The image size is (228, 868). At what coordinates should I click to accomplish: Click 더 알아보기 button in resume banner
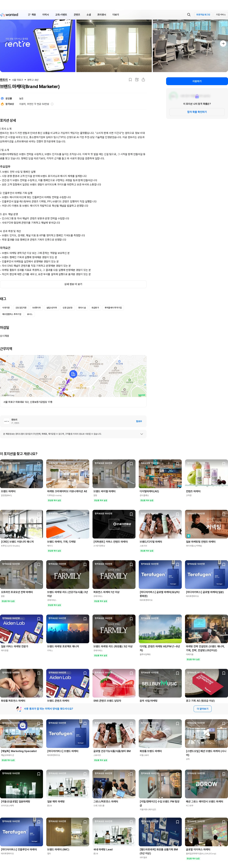[202, 709]
